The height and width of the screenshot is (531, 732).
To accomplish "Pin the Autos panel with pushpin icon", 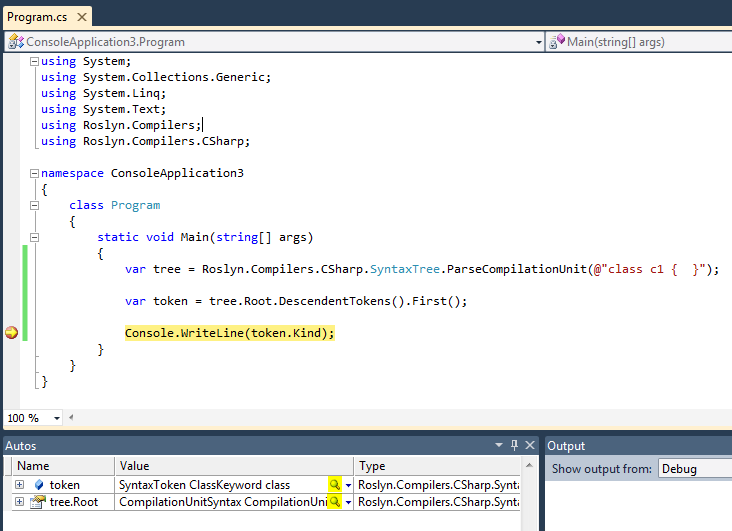I will [x=514, y=446].
